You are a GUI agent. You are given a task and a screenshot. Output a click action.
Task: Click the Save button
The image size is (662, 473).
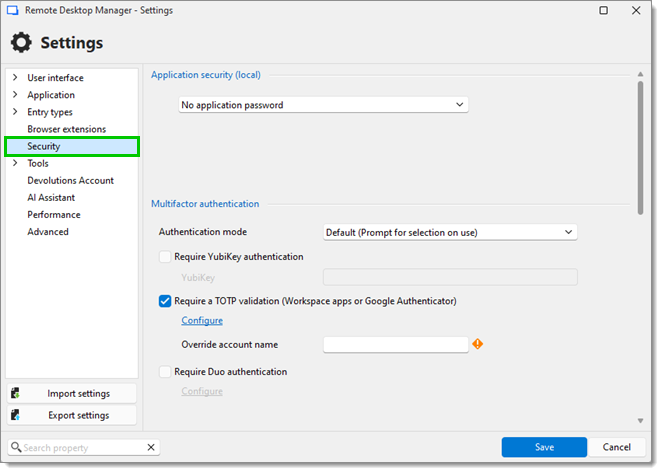(x=544, y=447)
